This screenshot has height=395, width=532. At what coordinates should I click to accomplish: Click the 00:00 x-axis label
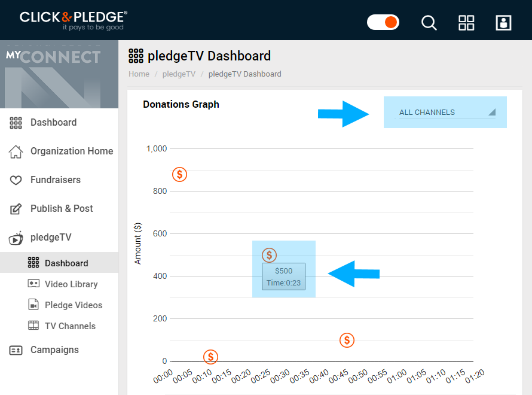point(163,376)
